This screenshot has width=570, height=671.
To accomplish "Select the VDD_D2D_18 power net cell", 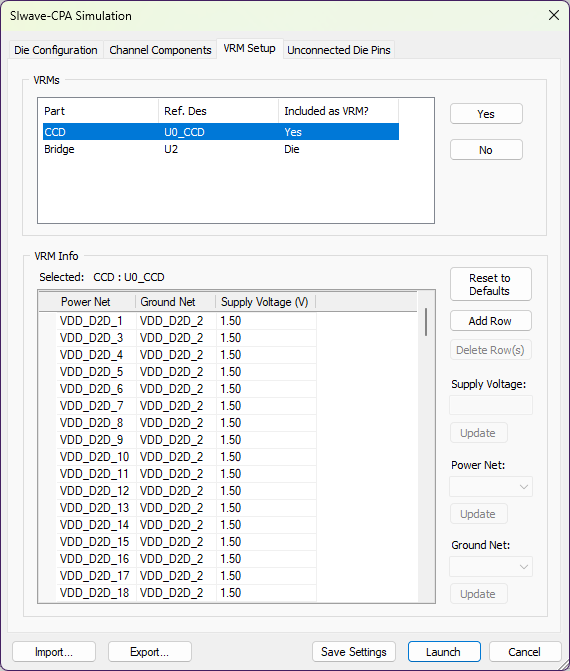I will pos(96,593).
